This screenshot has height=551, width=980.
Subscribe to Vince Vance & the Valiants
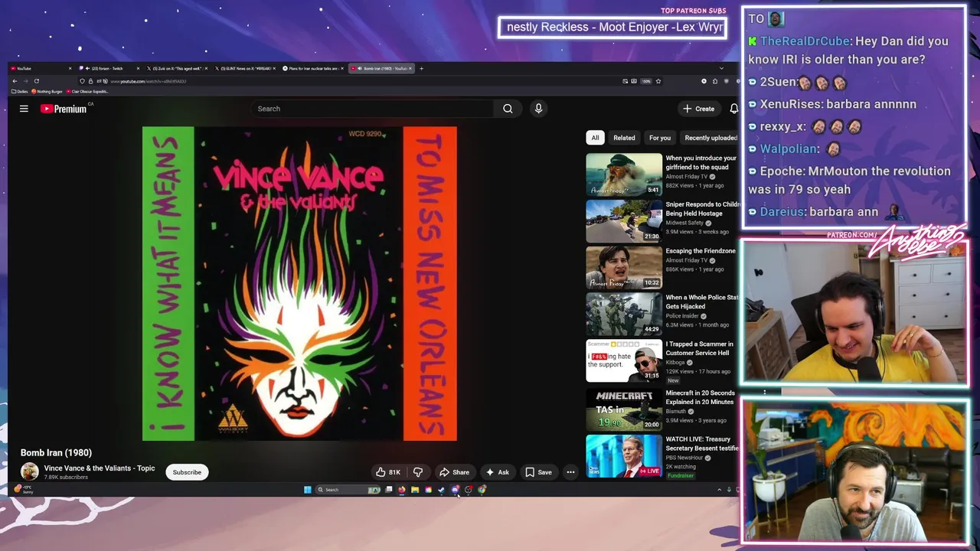coord(187,472)
